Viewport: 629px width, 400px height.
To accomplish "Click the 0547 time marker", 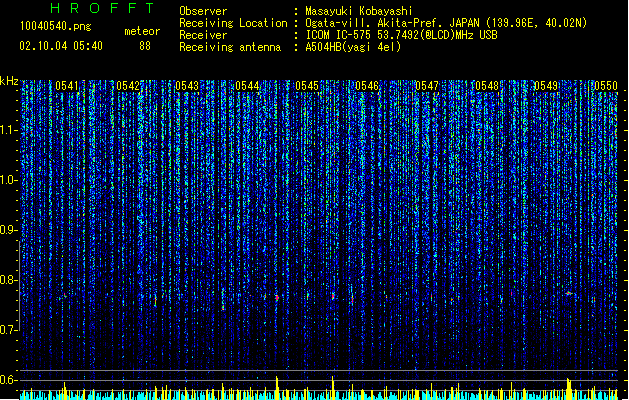I will tap(427, 86).
